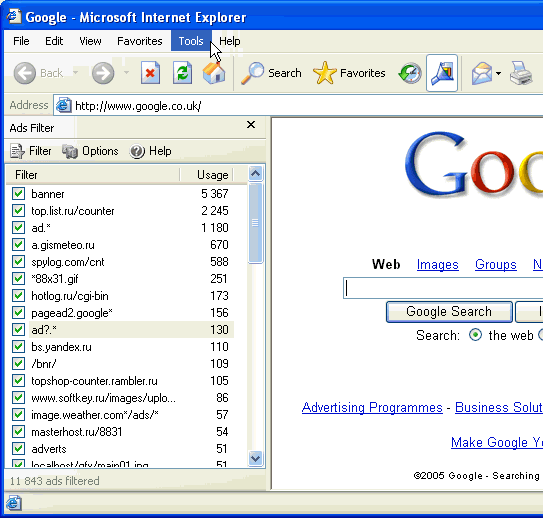Open the Help menu in menu bar

(230, 41)
